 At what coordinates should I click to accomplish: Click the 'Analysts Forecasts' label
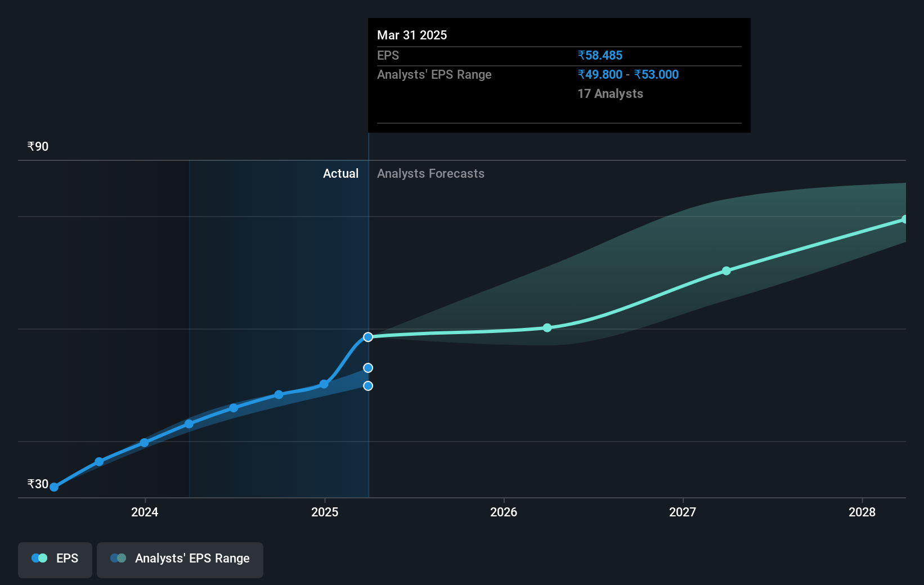coord(430,174)
